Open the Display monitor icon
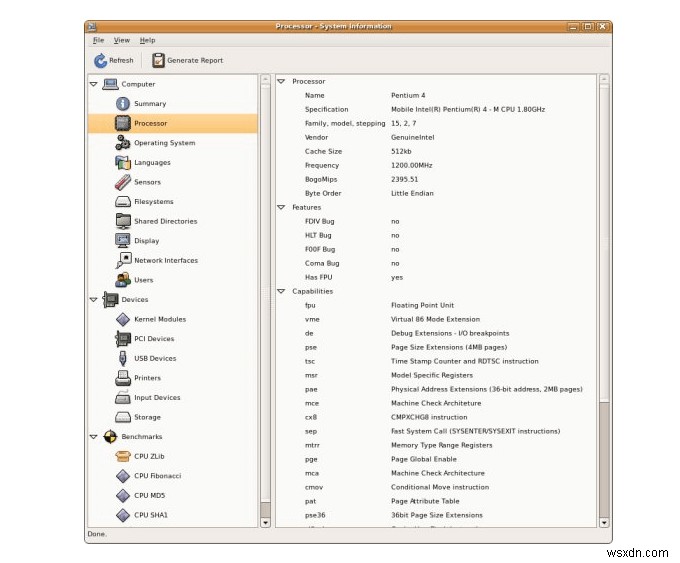 tap(123, 241)
